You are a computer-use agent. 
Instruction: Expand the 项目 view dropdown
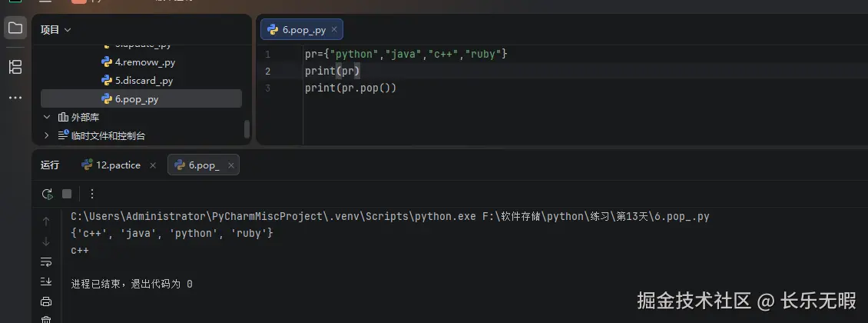[x=56, y=30]
